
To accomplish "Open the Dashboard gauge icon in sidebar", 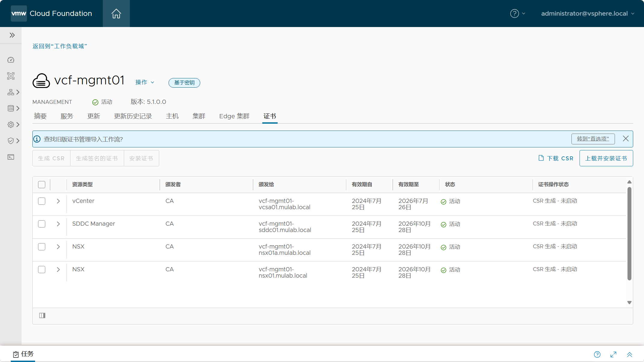I will tap(11, 60).
